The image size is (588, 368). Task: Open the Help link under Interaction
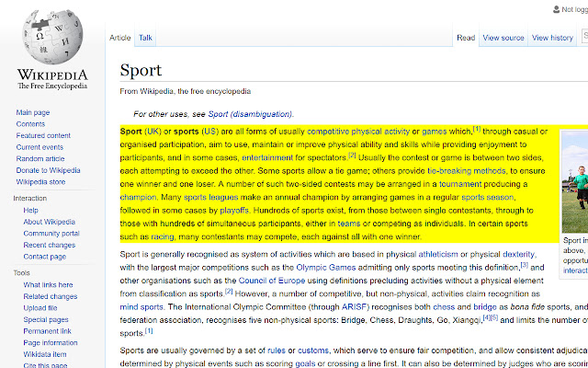[x=30, y=211]
